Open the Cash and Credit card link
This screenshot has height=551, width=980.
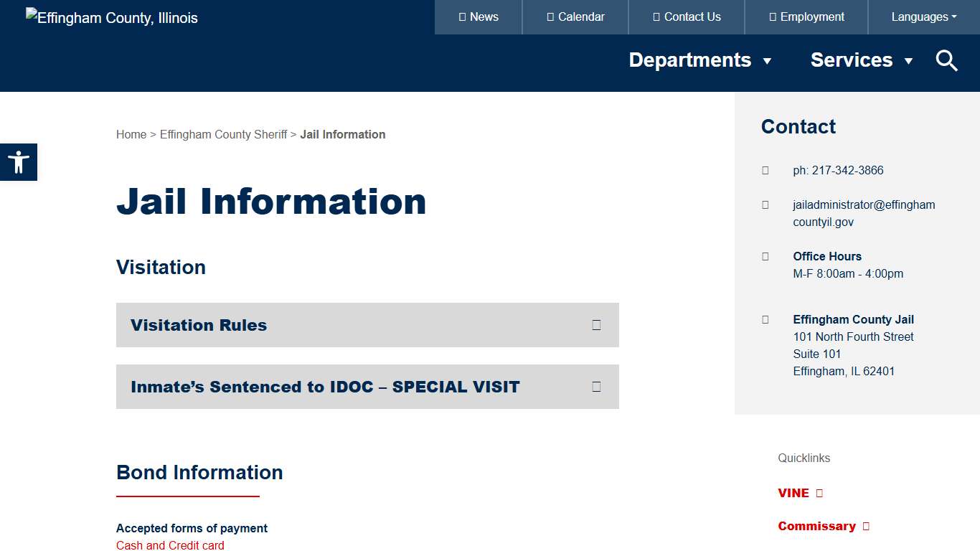[169, 545]
